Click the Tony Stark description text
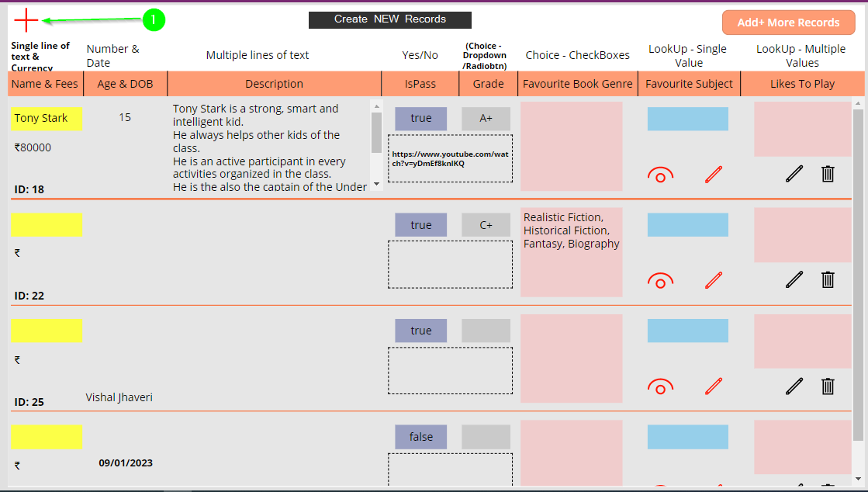Screen dimensions: 868x492 (x=270, y=147)
